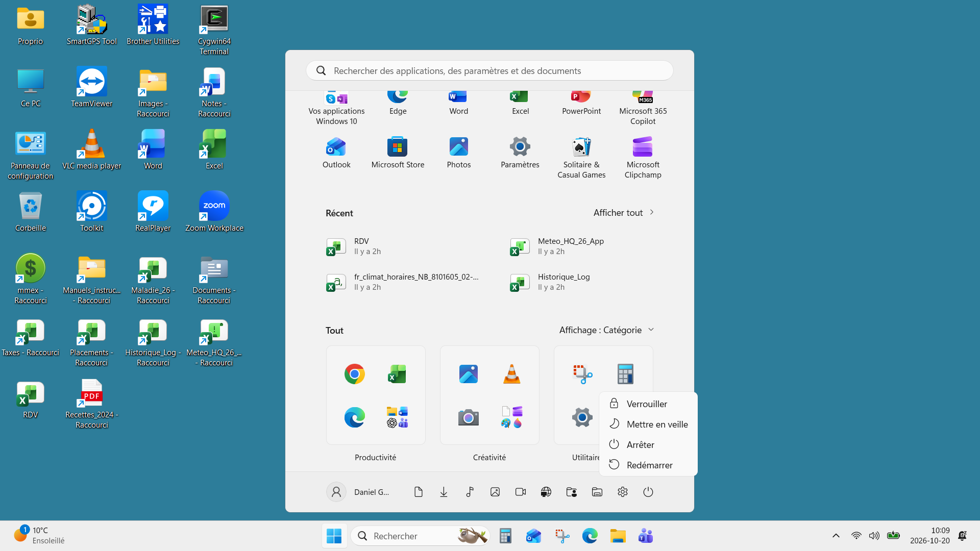Open Documents folder icon in Start footer
Viewport: 980px width, 551px height.
[x=418, y=492]
